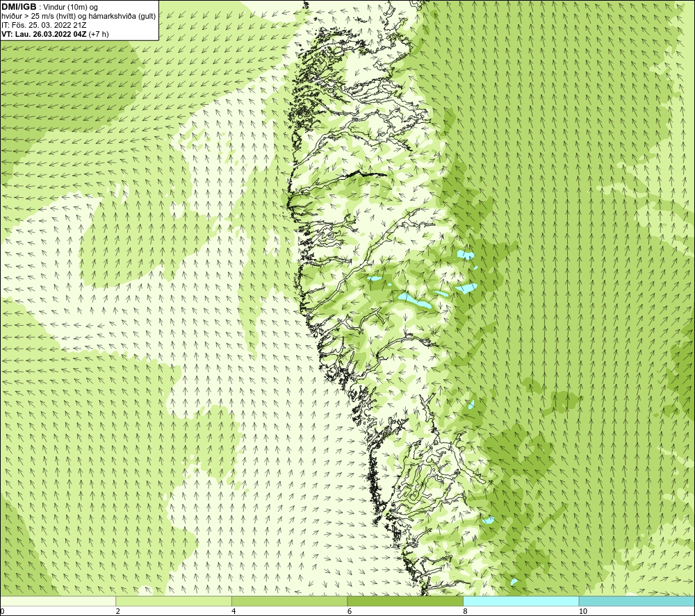Click legend scale label '8'
This screenshot has height=616, width=695.
click(465, 612)
